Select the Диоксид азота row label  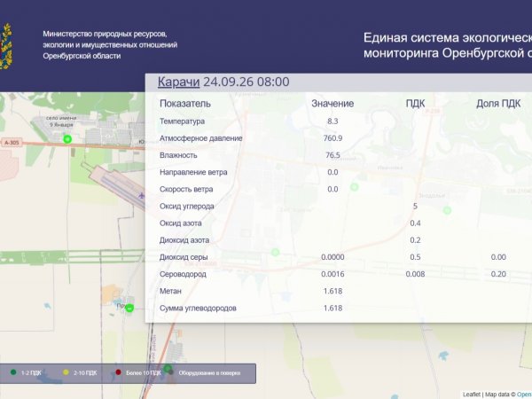pos(184,240)
